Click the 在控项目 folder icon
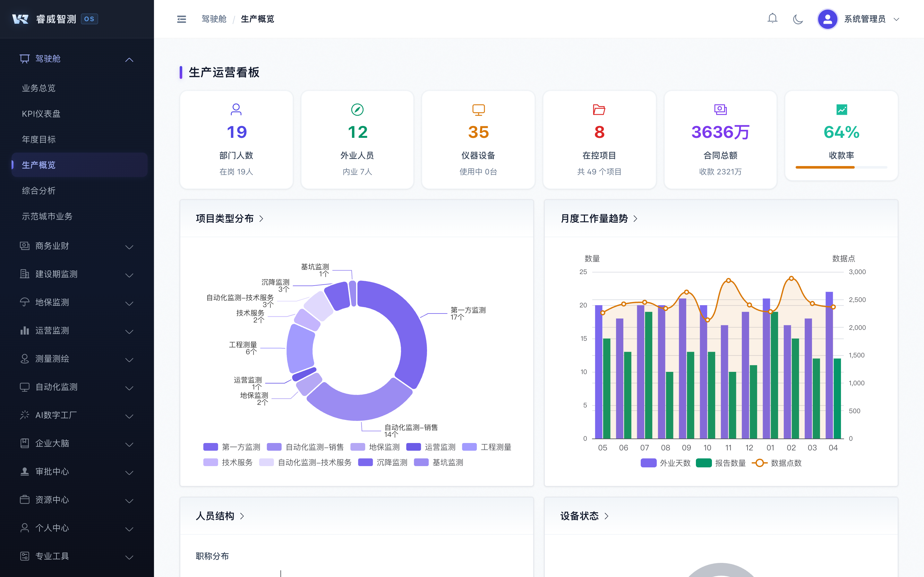 point(599,110)
